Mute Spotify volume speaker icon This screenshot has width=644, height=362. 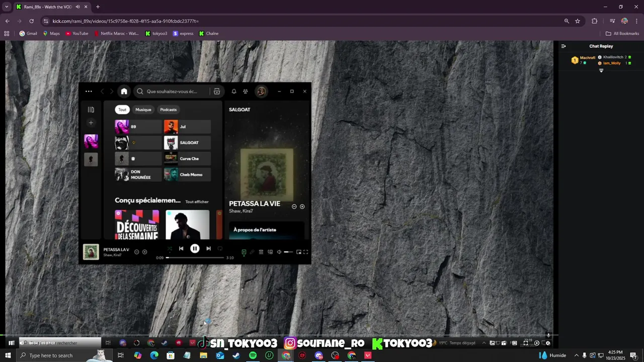(x=279, y=252)
